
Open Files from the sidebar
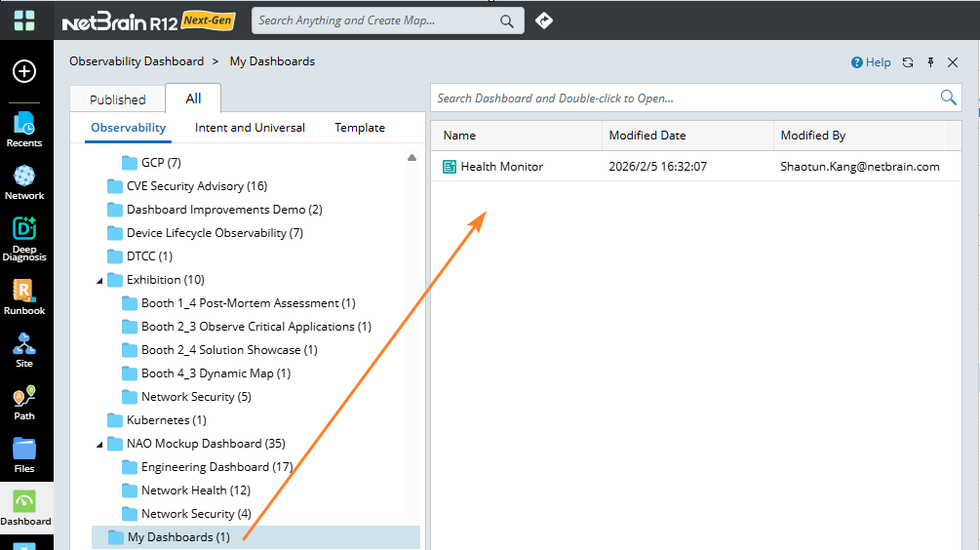coord(24,454)
